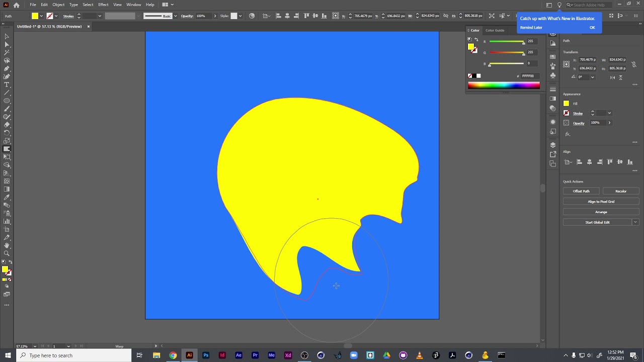Expand the Start Global Edit options arrow

(635, 222)
